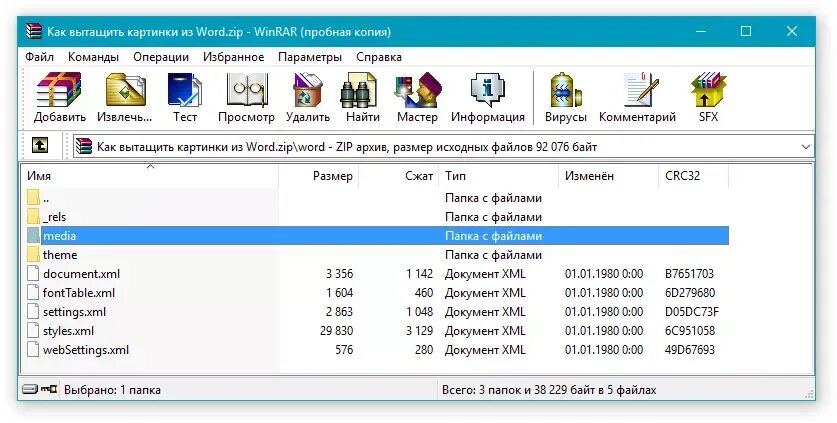Click CRC32 value 6D279680
Image resolution: width=837 pixels, height=423 pixels.
click(x=690, y=293)
